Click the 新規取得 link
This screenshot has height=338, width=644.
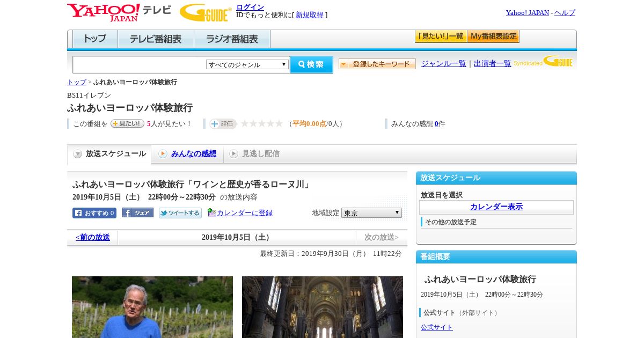click(310, 15)
